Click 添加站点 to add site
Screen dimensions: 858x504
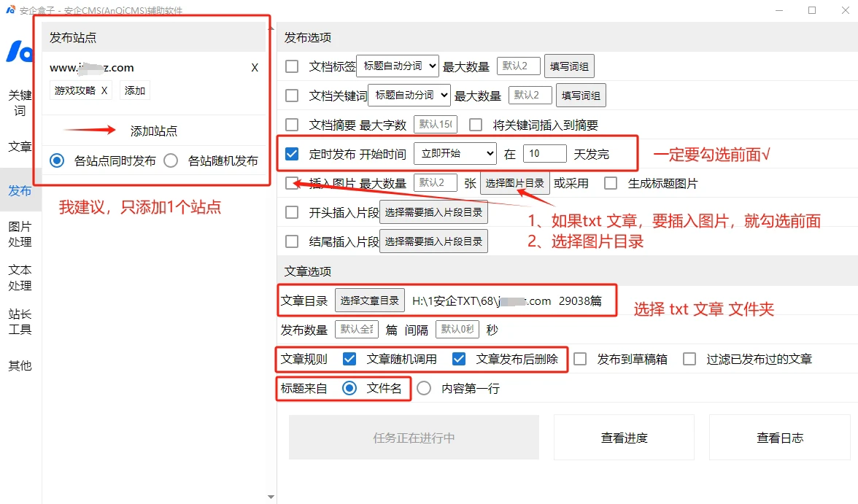153,131
